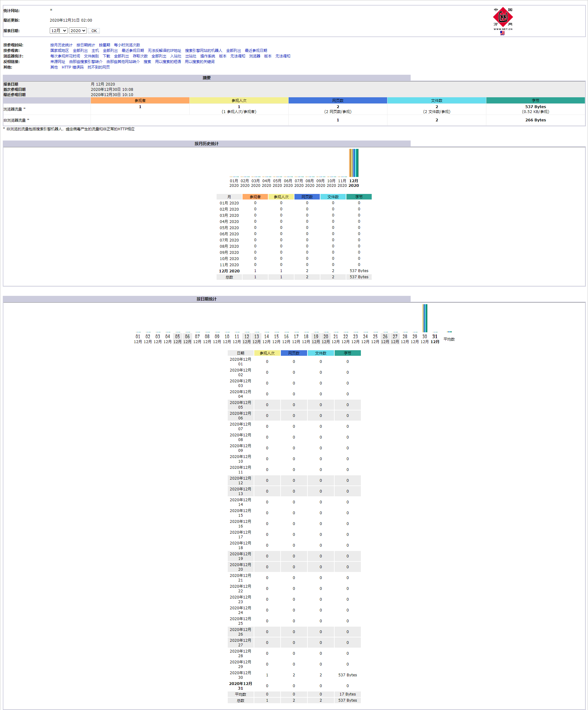This screenshot has width=588, height=710.
Task: Open the 浏览器 link
Action: (x=255, y=56)
